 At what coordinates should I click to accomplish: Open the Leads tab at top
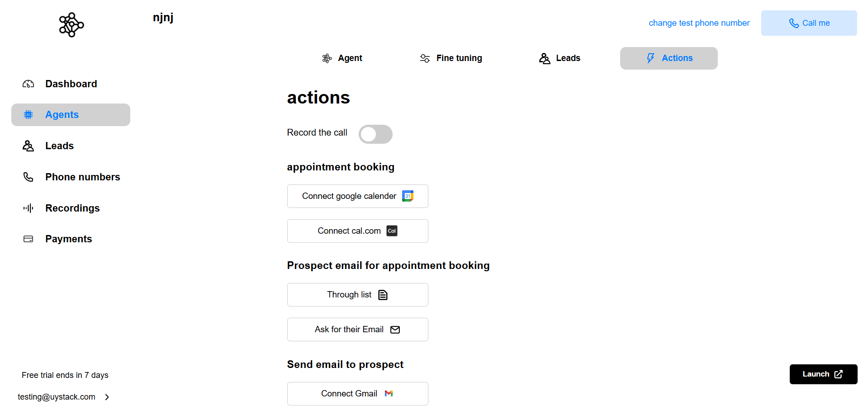coord(560,58)
